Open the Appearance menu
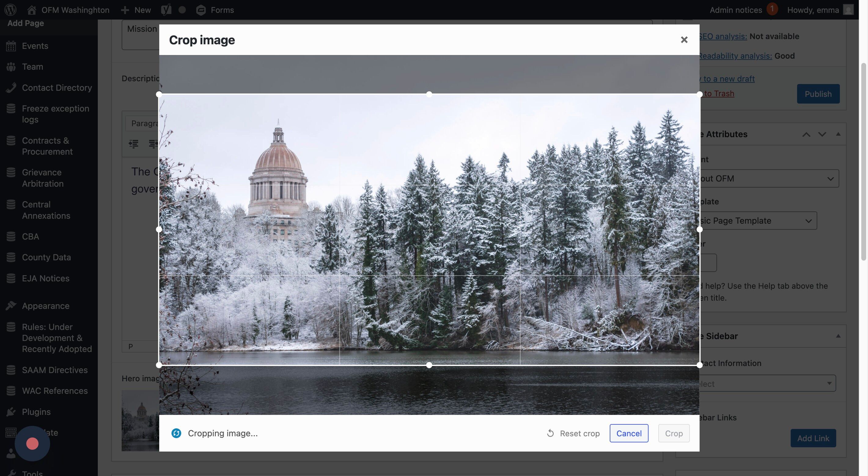The image size is (868, 476). tap(46, 306)
